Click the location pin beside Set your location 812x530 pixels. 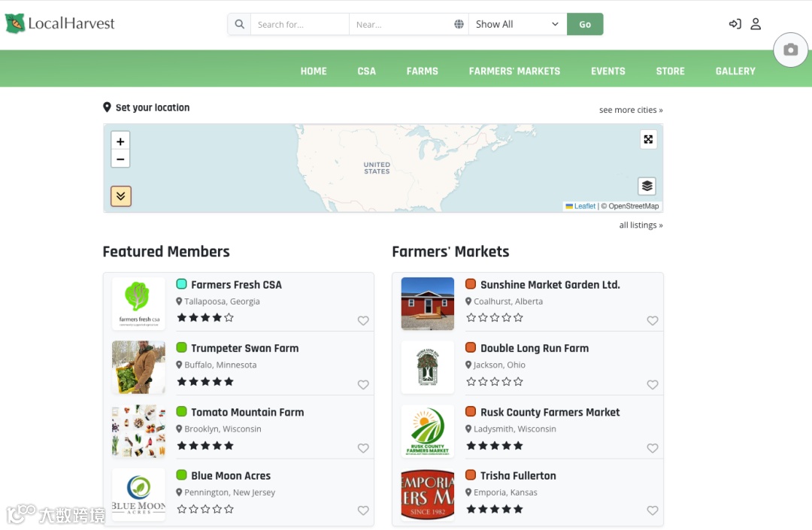pyautogui.click(x=108, y=108)
